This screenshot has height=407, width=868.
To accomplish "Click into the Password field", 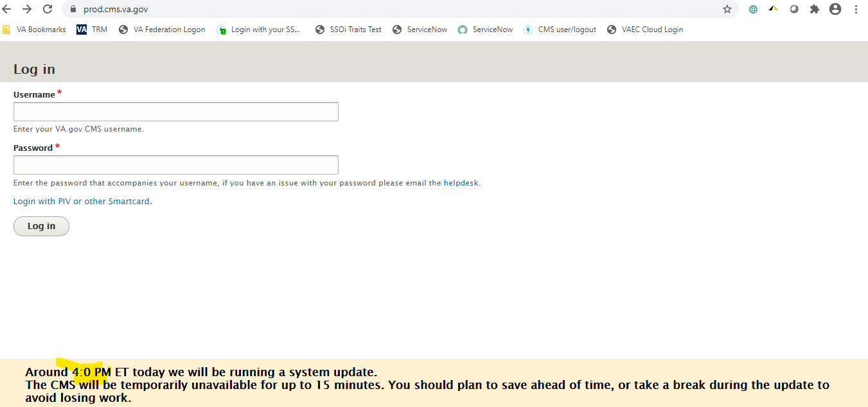I will tap(176, 165).
